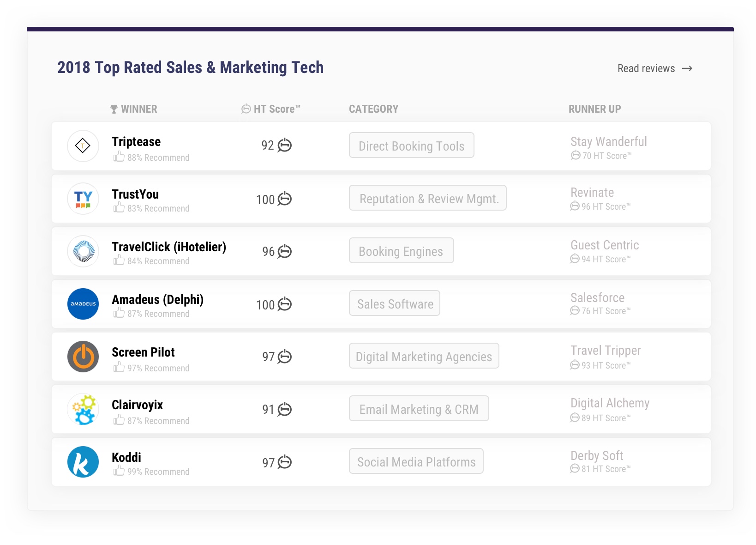Click the HT score icon in TrustYou row
The height and width of the screenshot is (545, 756).
click(284, 199)
